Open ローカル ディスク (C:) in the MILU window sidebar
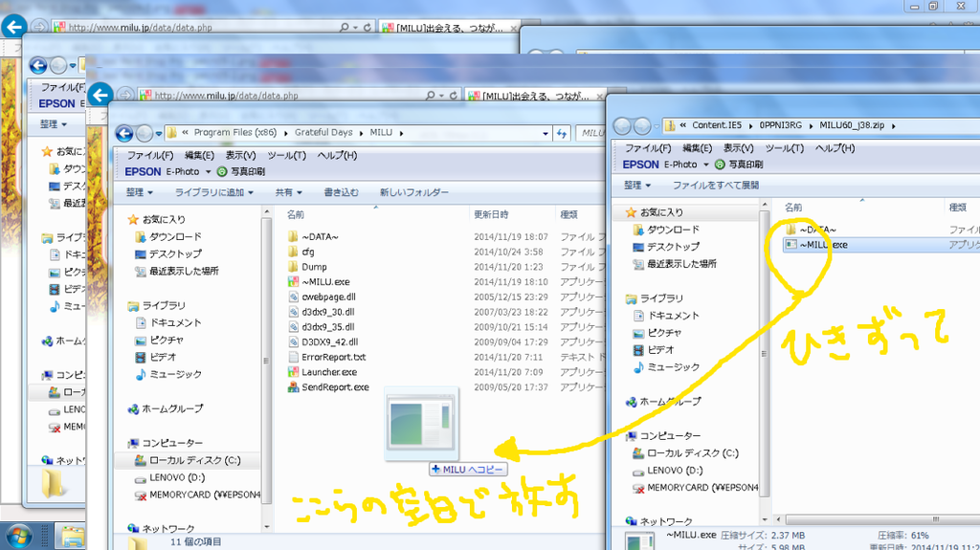Screen dimensions: 980x550 (x=188, y=460)
